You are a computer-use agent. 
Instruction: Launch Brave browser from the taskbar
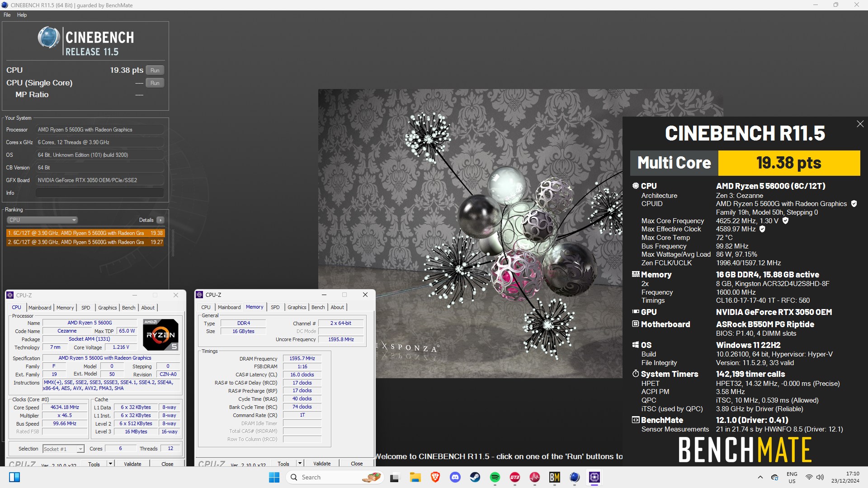point(435,477)
